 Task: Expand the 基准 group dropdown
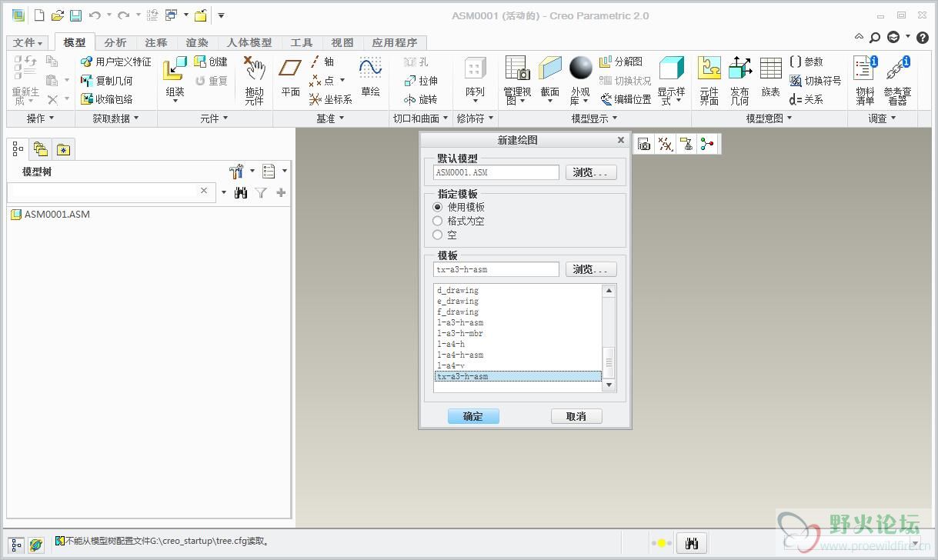click(x=330, y=118)
